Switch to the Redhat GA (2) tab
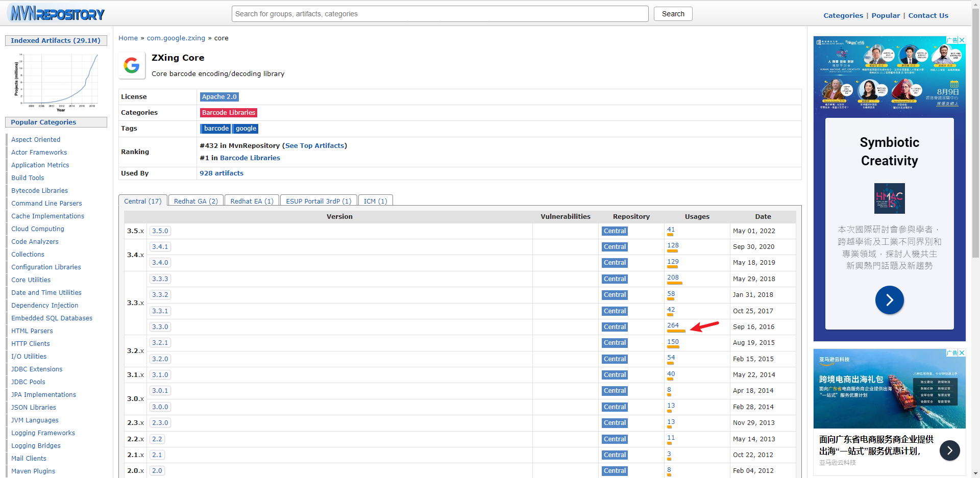The image size is (980, 478). [196, 201]
